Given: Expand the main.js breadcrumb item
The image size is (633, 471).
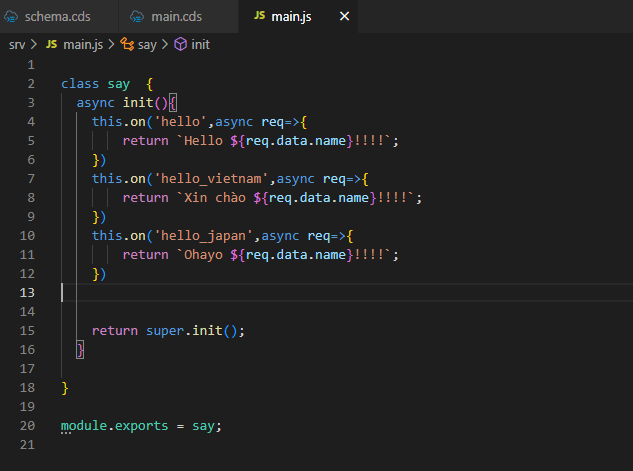Looking at the screenshot, I should [x=82, y=44].
